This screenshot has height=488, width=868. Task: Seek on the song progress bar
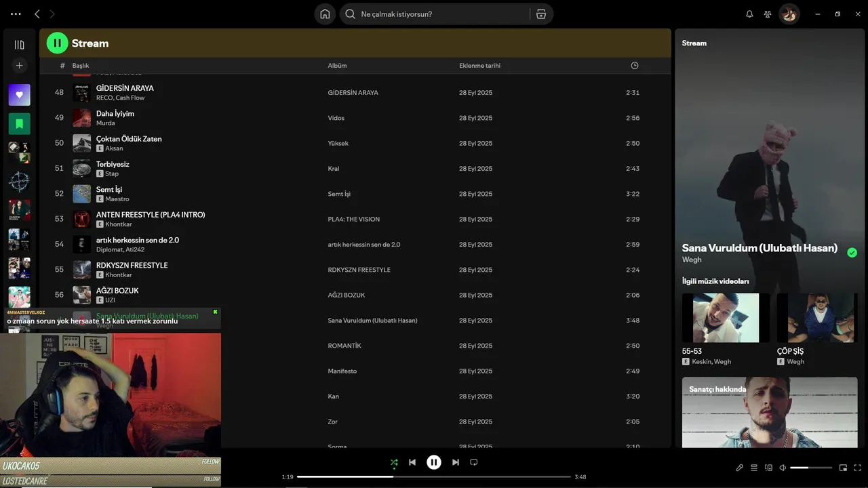[434, 476]
